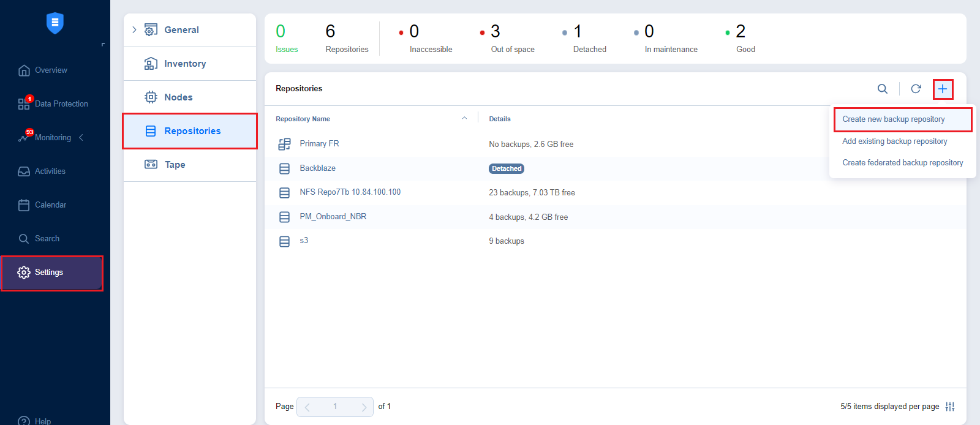Expand the General settings section

tap(135, 30)
